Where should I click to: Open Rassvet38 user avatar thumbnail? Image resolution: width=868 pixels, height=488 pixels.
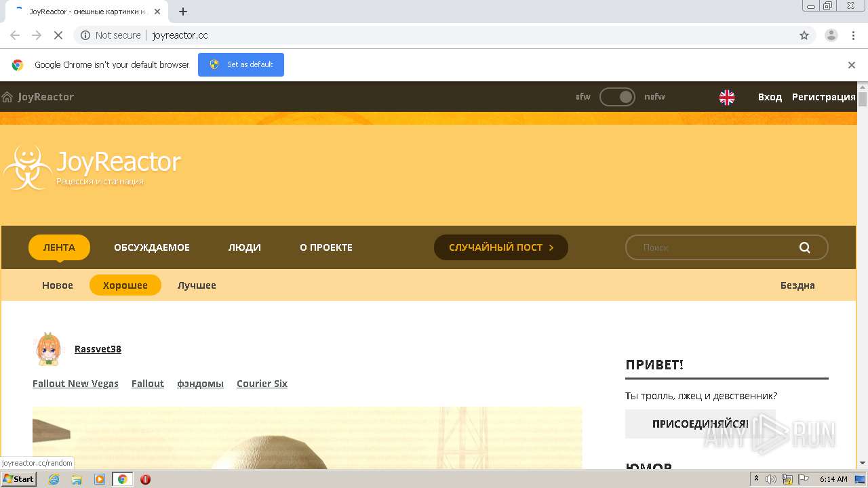coord(48,349)
